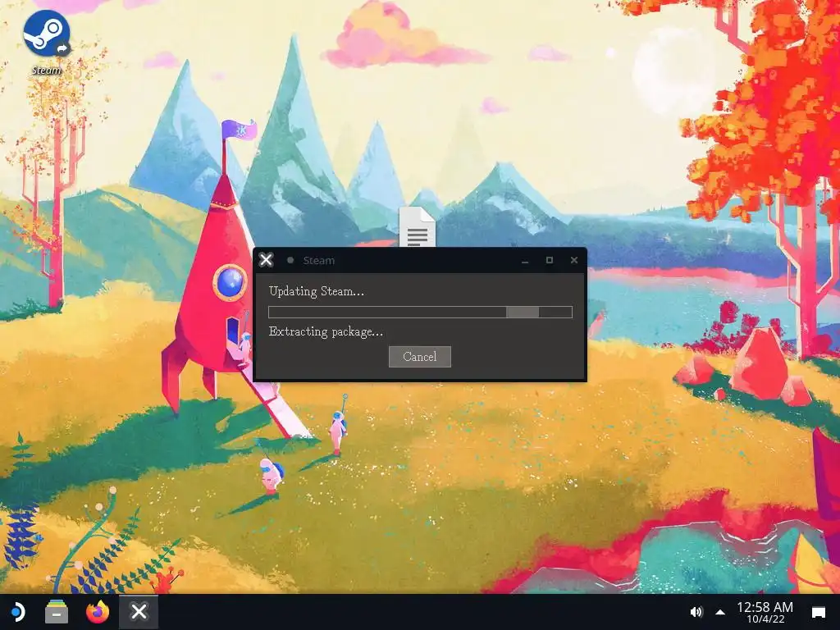Image resolution: width=840 pixels, height=630 pixels.
Task: Open the volume control in system tray
Action: 696,612
